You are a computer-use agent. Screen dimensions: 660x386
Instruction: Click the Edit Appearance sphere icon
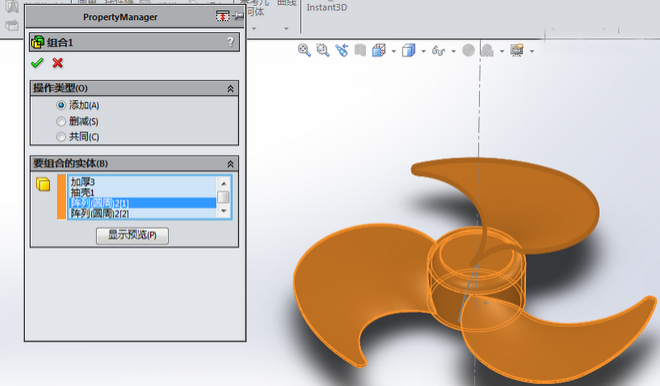point(468,51)
